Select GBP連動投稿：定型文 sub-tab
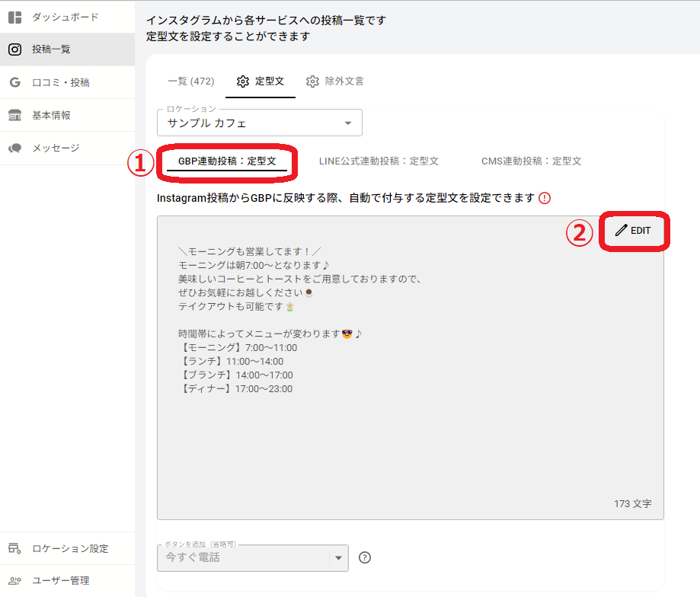 click(226, 161)
